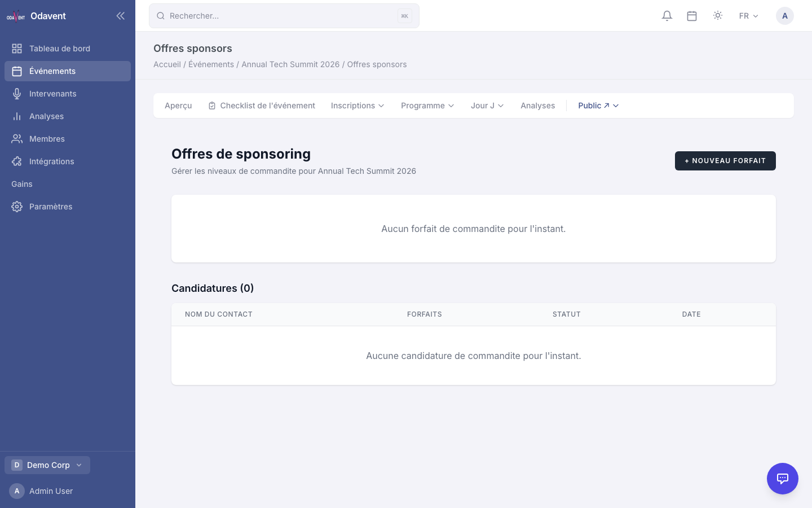Click the Offres sponsors page title
Viewport: 812px width, 508px height.
tap(193, 49)
